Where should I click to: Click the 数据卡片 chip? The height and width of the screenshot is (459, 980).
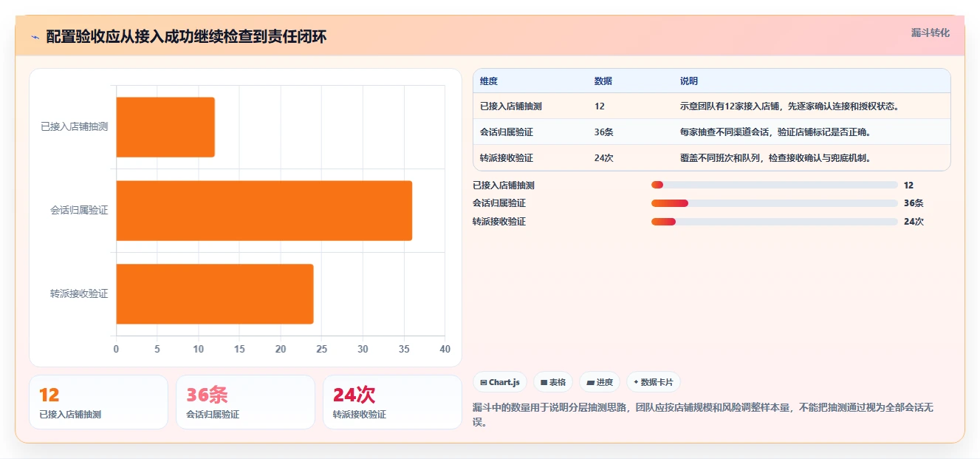coord(654,382)
